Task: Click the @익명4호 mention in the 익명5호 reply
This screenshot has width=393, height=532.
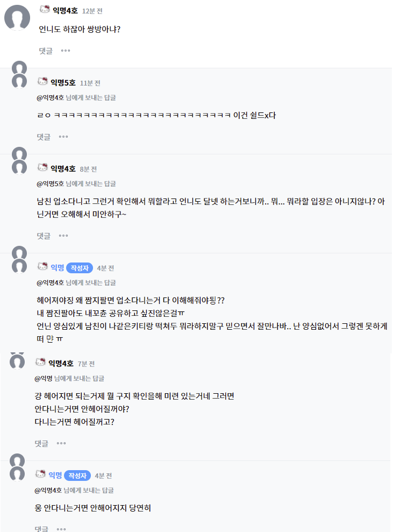Action: (50, 97)
